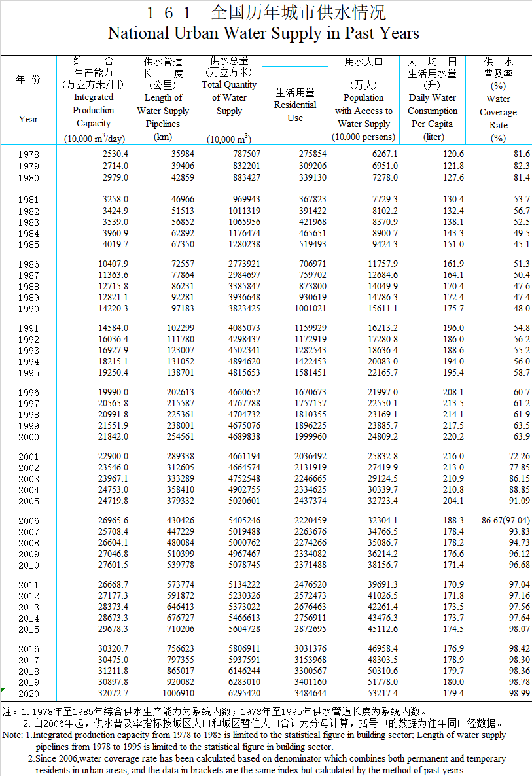Select the 'Total Quantity of Water Supply' header
The height and width of the screenshot is (776, 532).
(229, 97)
